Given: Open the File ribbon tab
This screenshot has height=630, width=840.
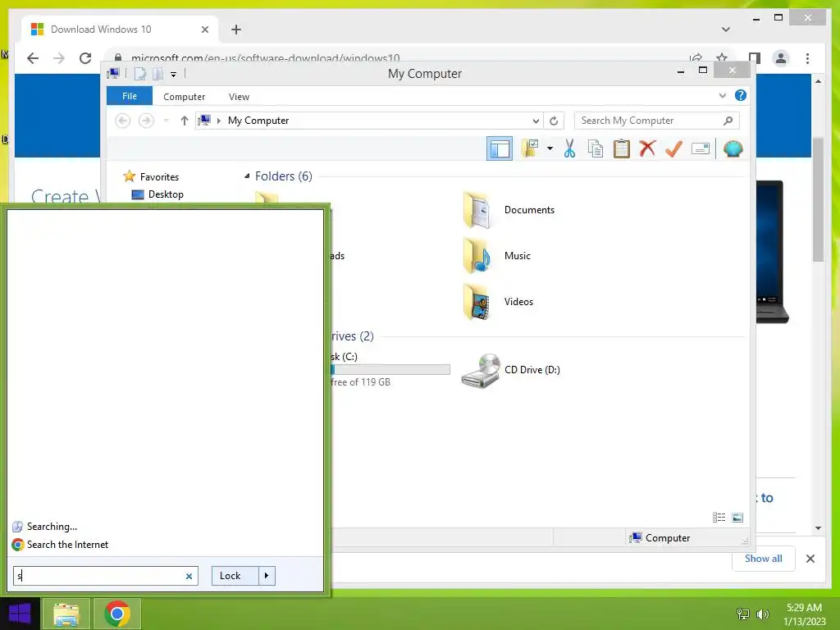Looking at the screenshot, I should coord(129,96).
